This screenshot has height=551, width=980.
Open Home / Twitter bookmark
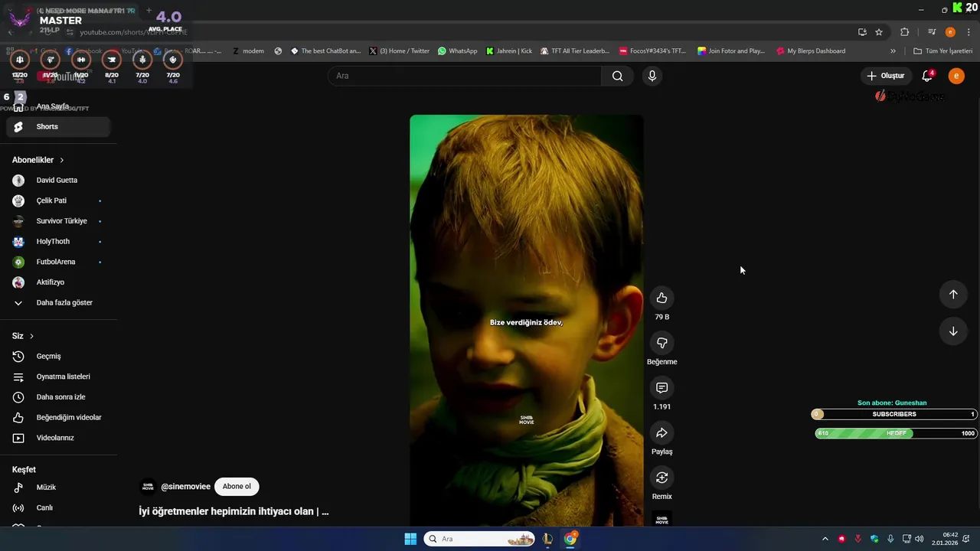tap(399, 51)
